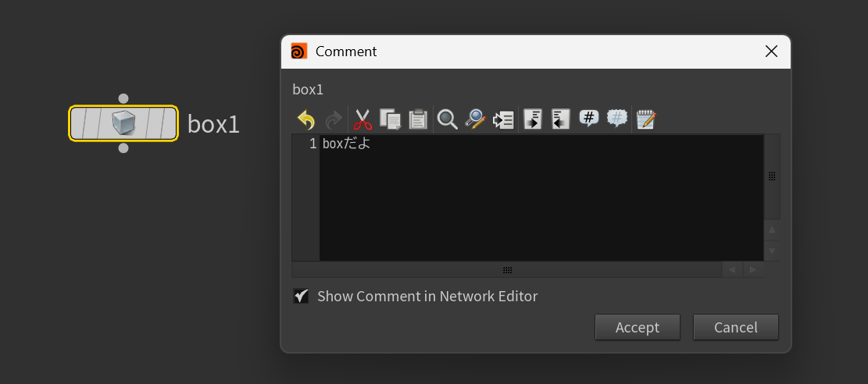Click the Undo arrow icon
Screen dimensions: 868x384
[305, 119]
